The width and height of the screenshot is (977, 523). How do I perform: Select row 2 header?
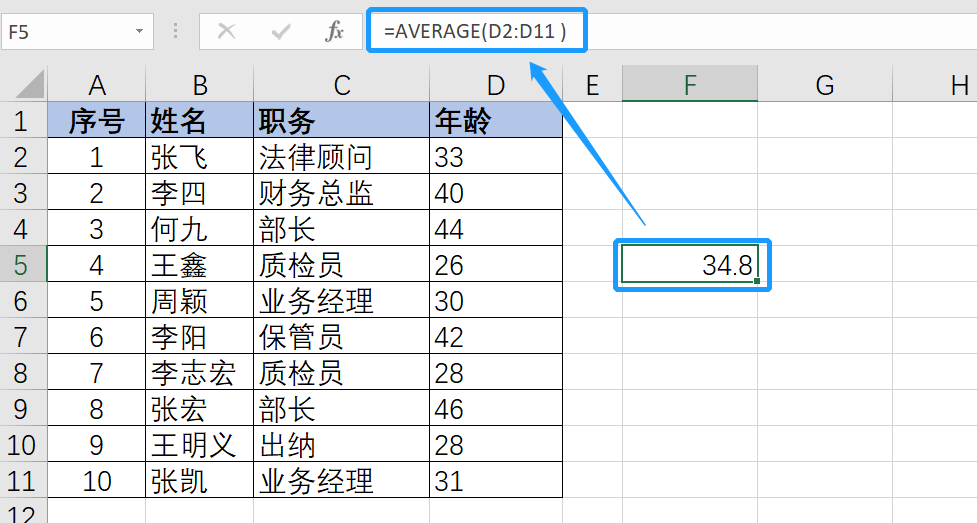pyautogui.click(x=23, y=156)
